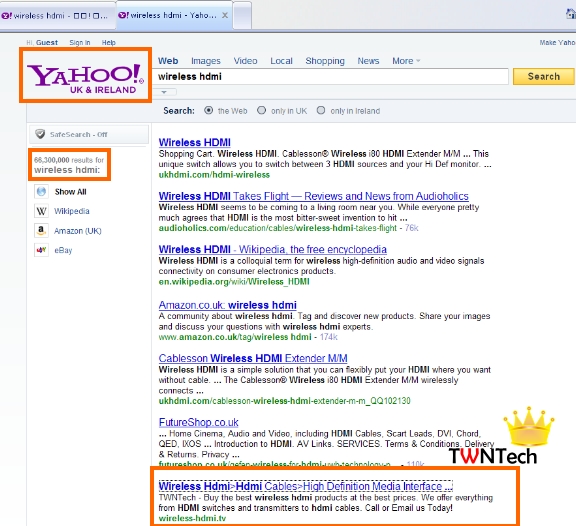The width and height of the screenshot is (576, 526).
Task: Select 'only in UK' radio button
Action: [261, 110]
